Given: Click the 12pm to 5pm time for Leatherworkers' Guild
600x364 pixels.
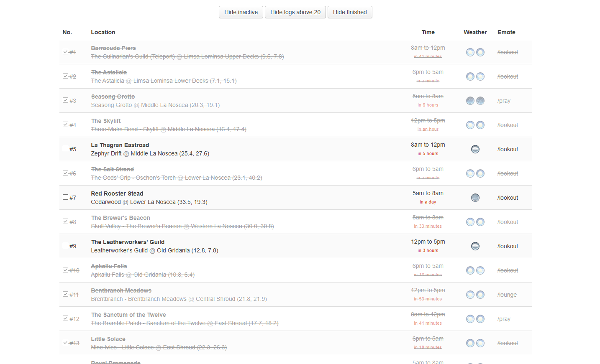Looking at the screenshot, I should 428,242.
